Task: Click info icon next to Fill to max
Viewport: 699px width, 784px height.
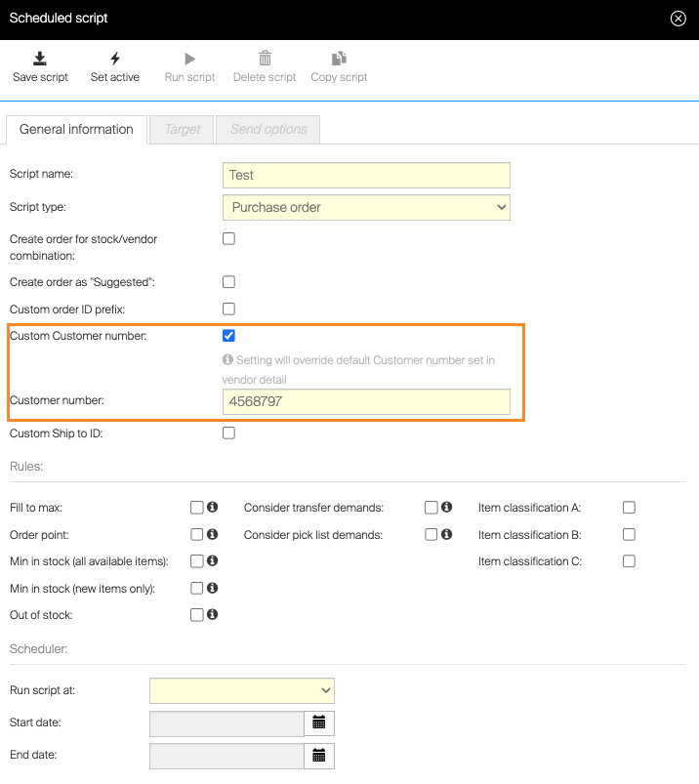Action: (x=212, y=508)
